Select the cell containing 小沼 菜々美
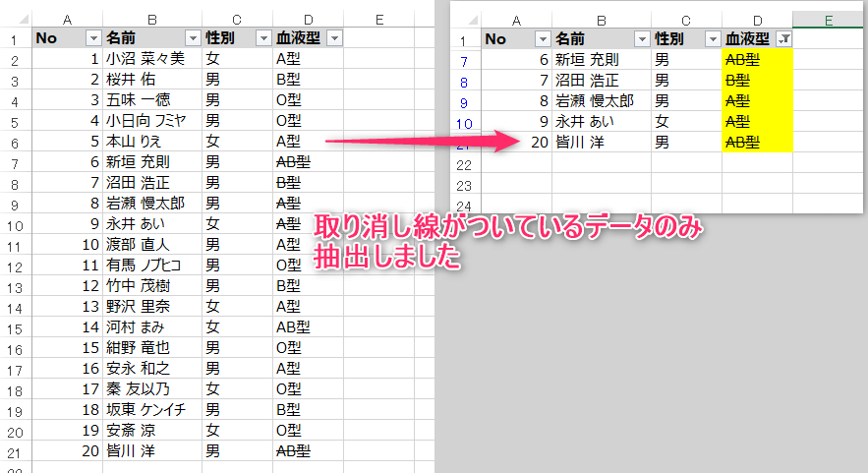The width and height of the screenshot is (868, 473). [x=151, y=59]
